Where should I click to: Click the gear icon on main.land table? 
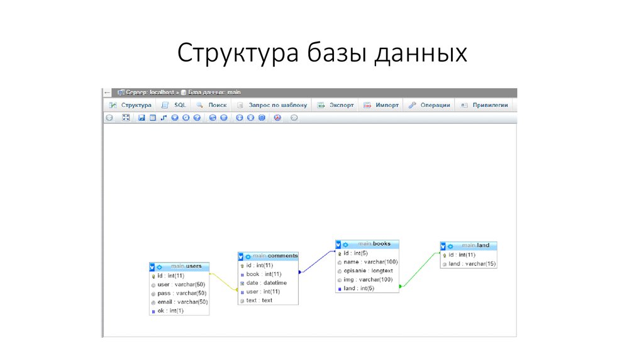pyautogui.click(x=450, y=247)
